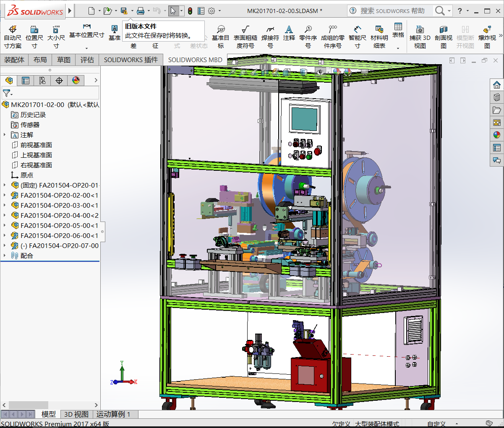504x428 pixels.
Task: Click Auto Dimension Scheme (自动尺寸方案)
Action: point(13,37)
